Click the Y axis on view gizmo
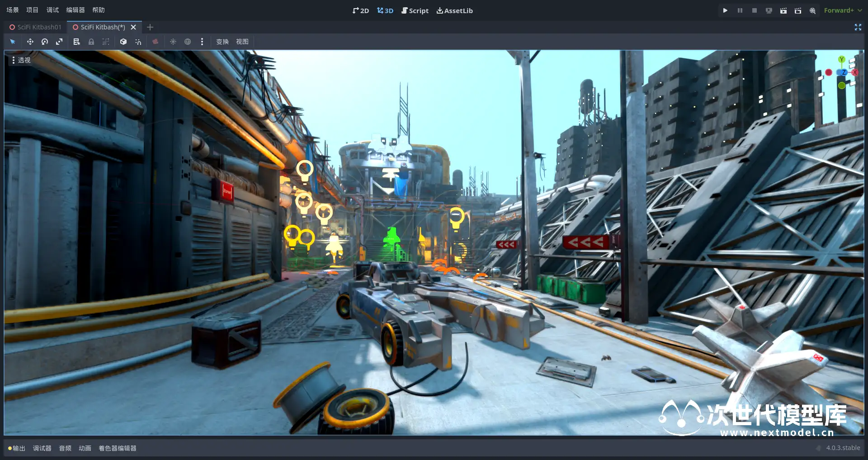Viewport: 868px width, 460px height. coord(841,60)
